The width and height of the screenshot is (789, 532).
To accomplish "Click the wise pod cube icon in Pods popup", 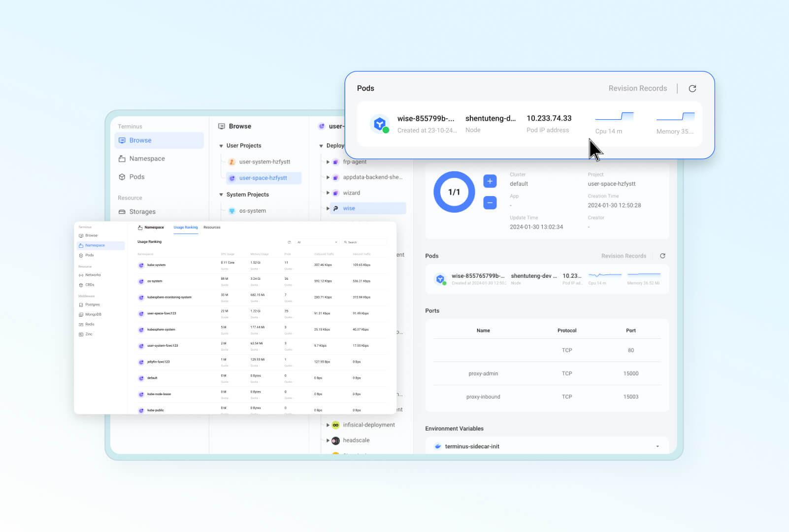I will click(380, 123).
